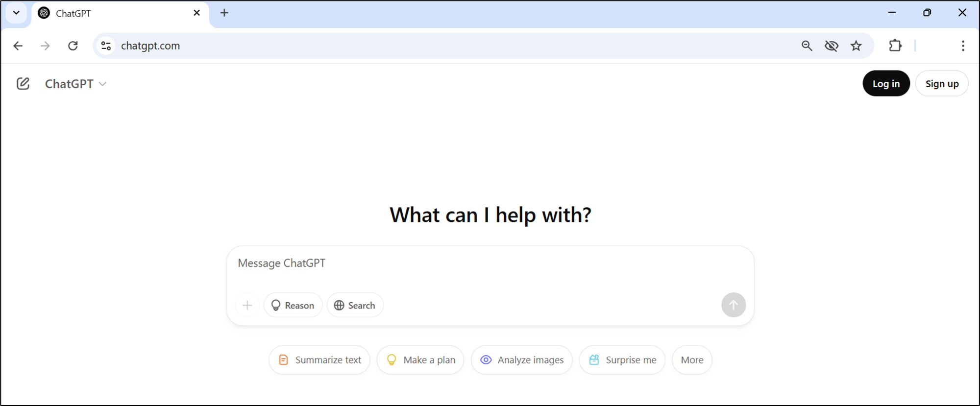The width and height of the screenshot is (980, 406).
Task: View site information icon beside the URL
Action: [106, 46]
